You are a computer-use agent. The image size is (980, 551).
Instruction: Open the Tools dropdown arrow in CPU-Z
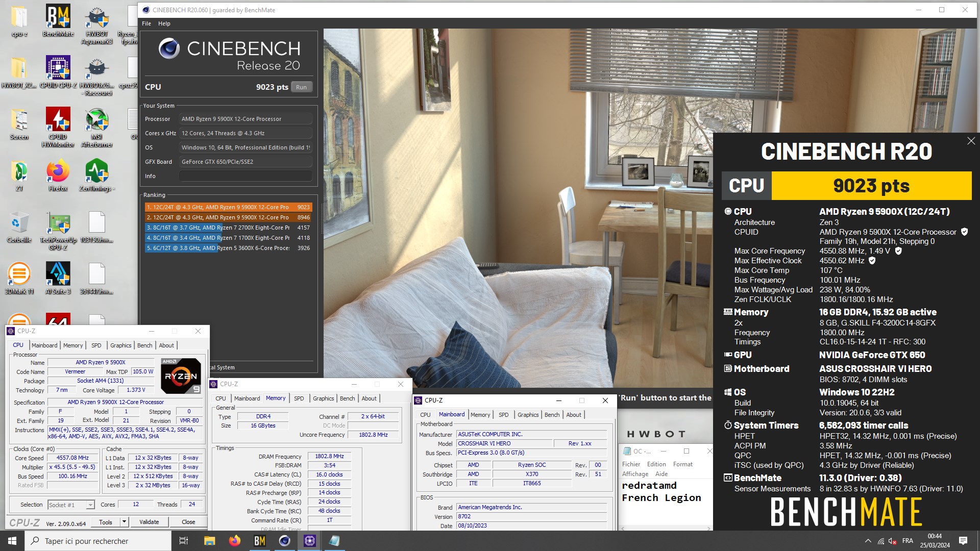[x=124, y=522]
